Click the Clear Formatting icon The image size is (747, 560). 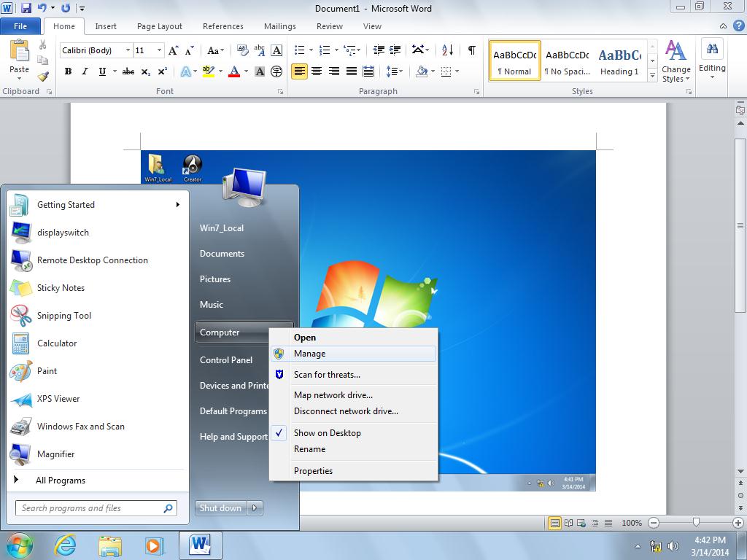[x=241, y=50]
